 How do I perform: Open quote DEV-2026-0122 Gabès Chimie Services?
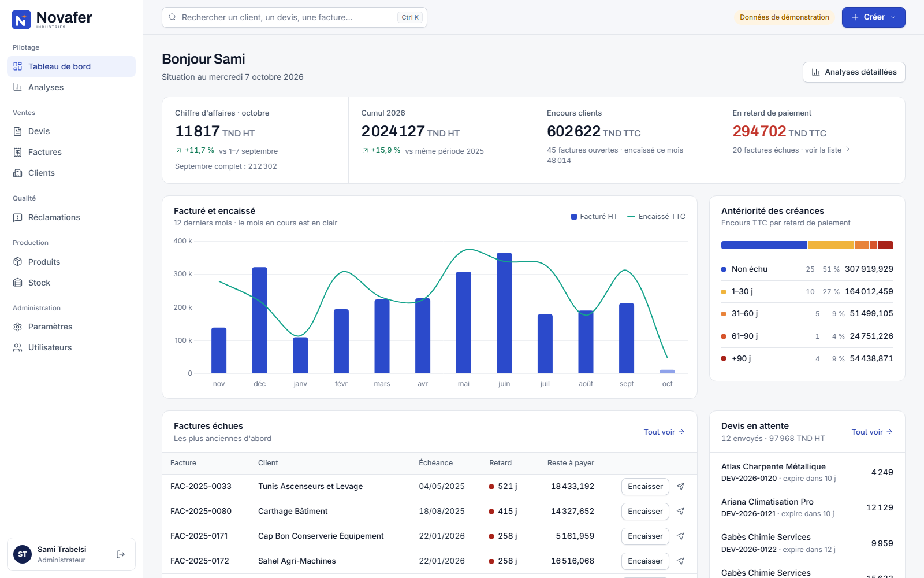(x=807, y=543)
